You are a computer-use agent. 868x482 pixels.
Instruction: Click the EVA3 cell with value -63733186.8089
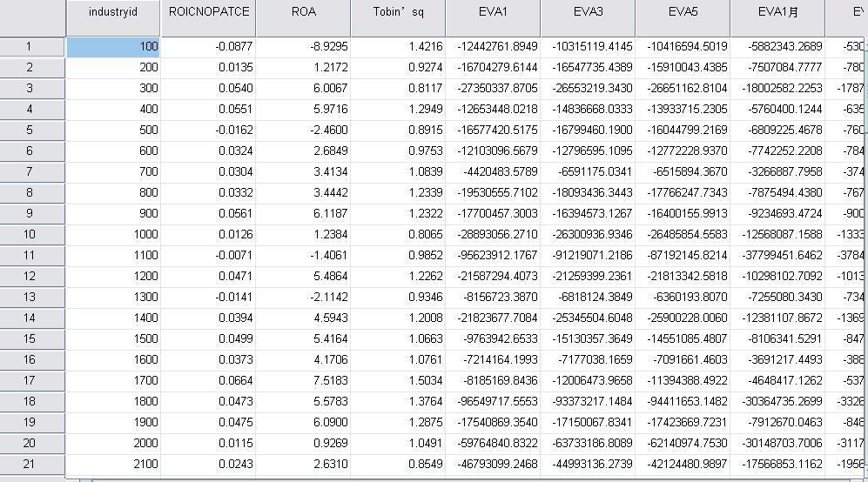[x=588, y=443]
